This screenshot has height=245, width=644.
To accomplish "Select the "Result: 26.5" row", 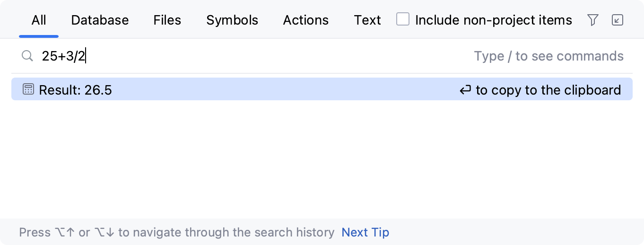I will coord(236,89).
